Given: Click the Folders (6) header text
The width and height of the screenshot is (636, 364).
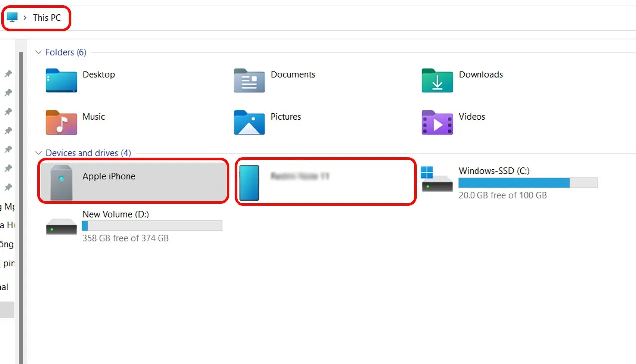Looking at the screenshot, I should coord(66,52).
